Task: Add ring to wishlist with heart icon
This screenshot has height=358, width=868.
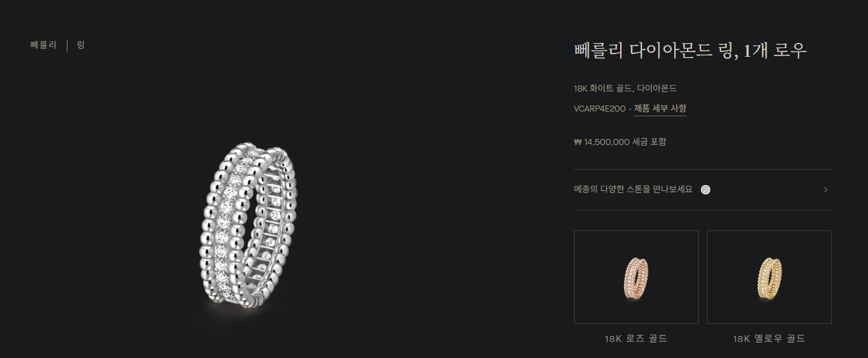Action: coord(825,109)
